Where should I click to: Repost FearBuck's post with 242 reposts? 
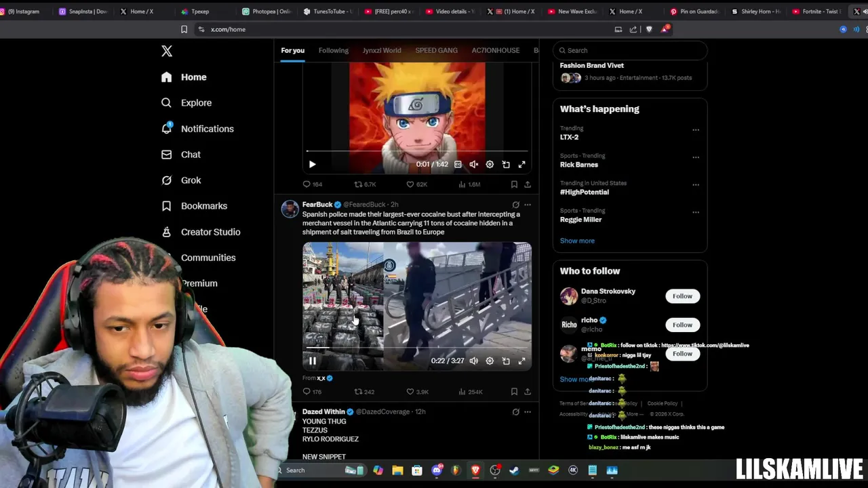[x=364, y=392]
